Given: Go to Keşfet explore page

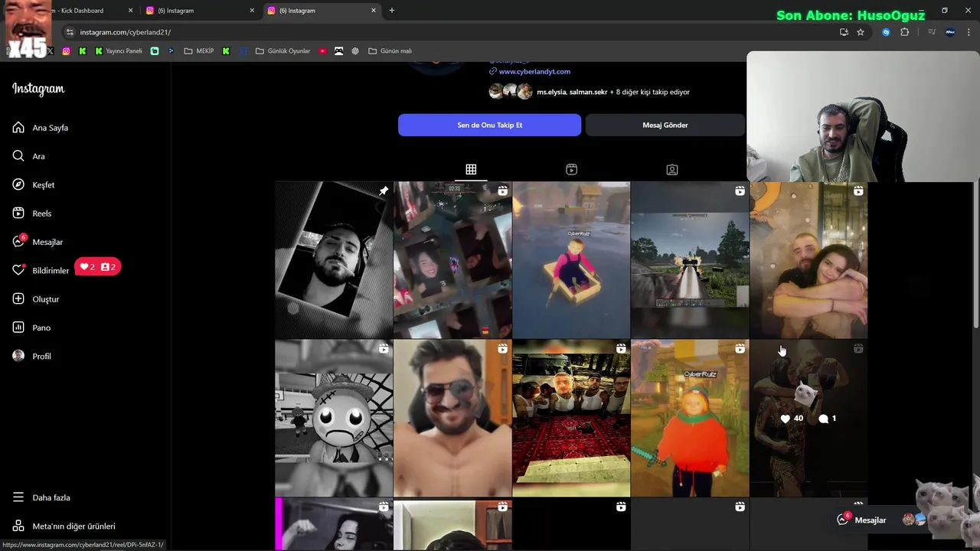Looking at the screenshot, I should [43, 185].
